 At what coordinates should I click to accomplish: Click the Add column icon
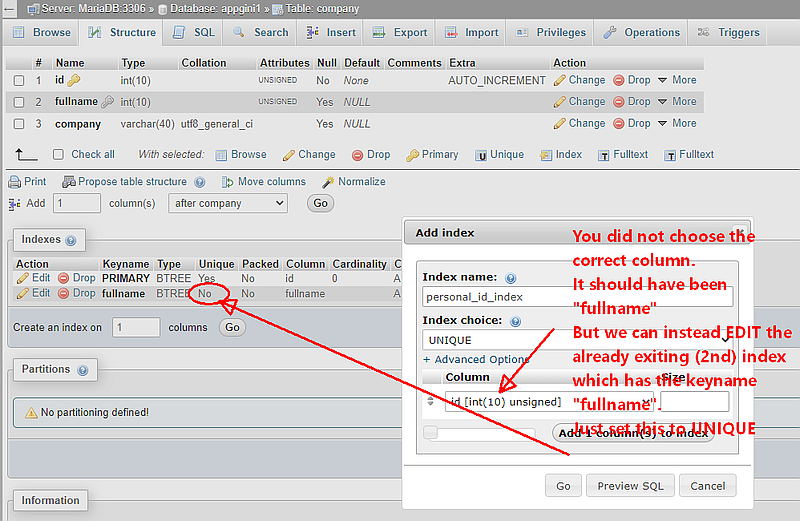point(15,204)
